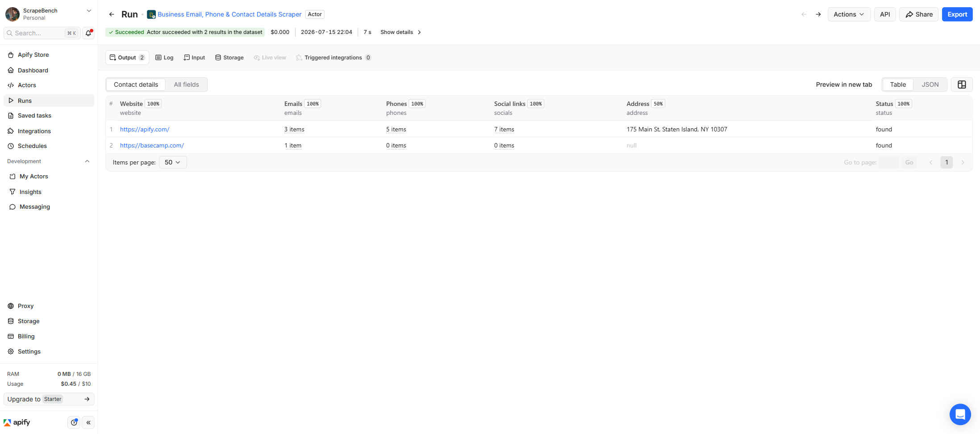
Task: Open the chat support bubble
Action: pos(960,414)
